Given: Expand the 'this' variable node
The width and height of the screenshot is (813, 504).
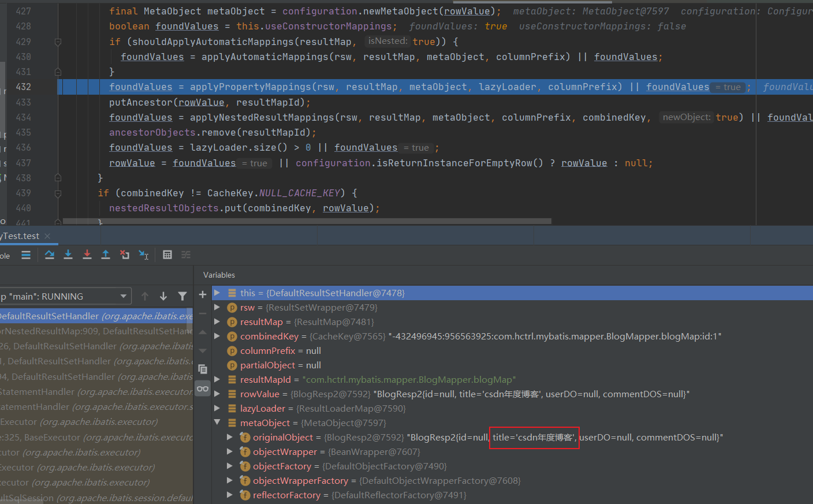Looking at the screenshot, I should click(217, 293).
